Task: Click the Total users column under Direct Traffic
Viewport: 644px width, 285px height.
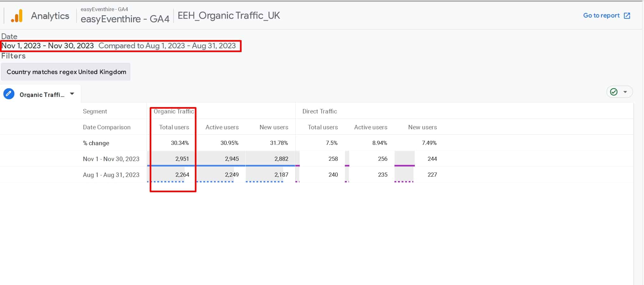Action: (323, 127)
